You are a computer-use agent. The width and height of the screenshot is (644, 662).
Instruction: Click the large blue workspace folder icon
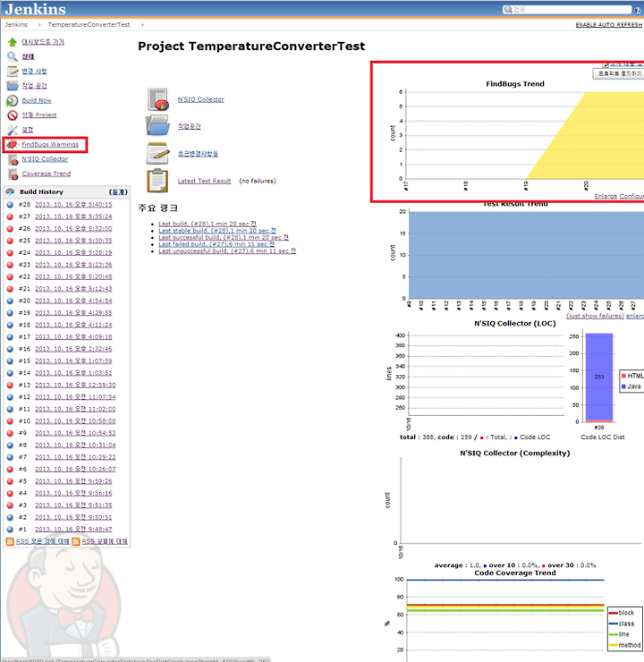[x=157, y=125]
